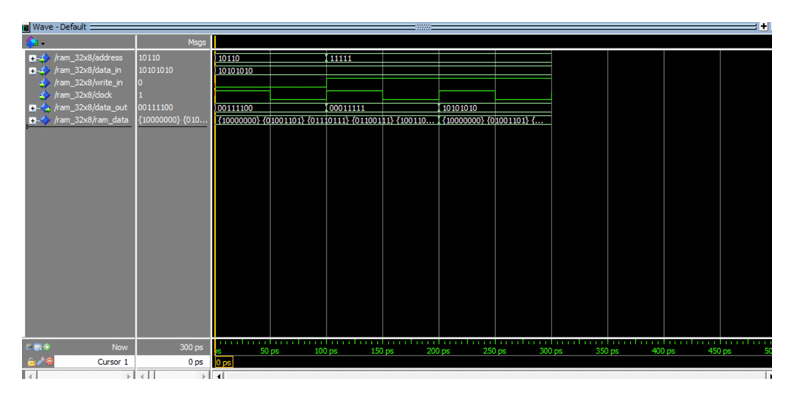
Task: Expand the /ram_32x8/data_out bus
Action: click(32, 108)
